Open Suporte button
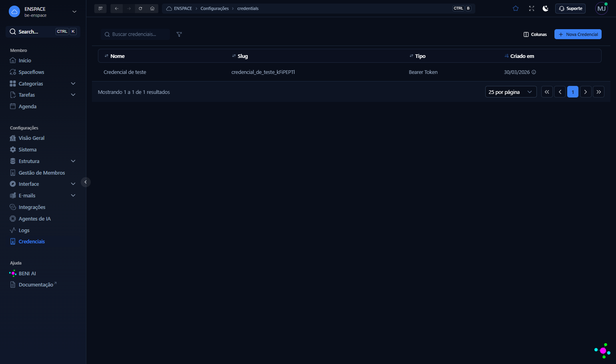The image size is (616, 364). coord(570,8)
